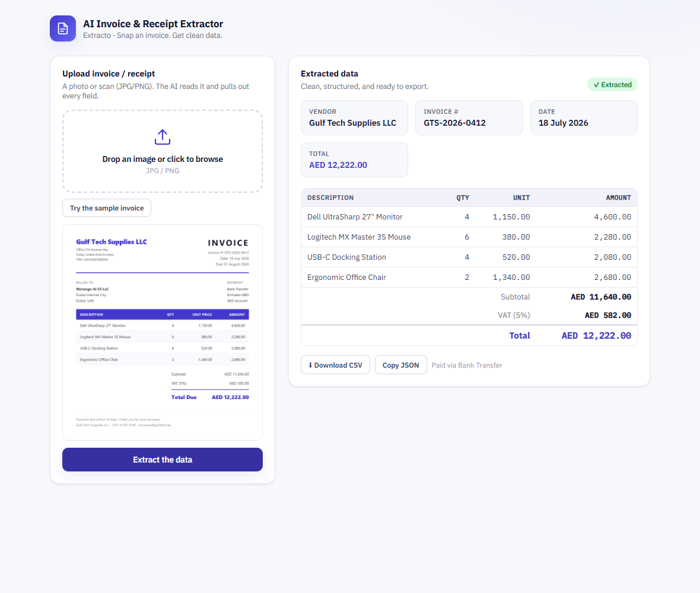Click the upload arrow icon in drop zone
The width and height of the screenshot is (700, 593).
[163, 137]
